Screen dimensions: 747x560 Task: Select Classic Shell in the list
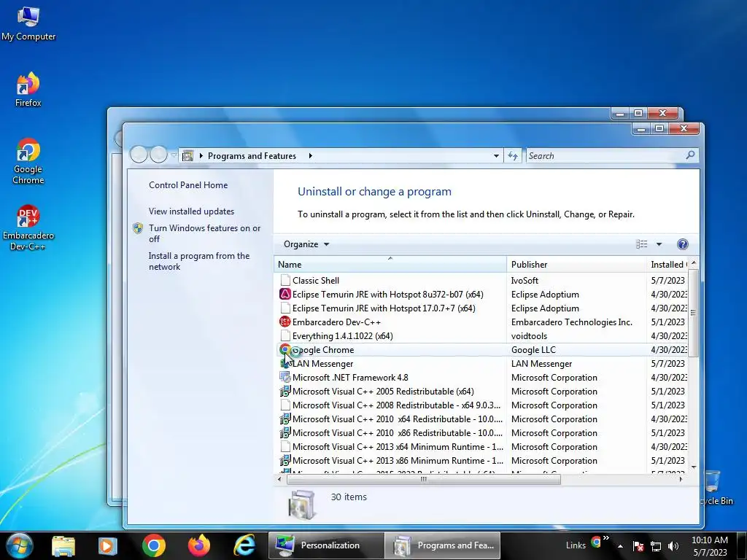(x=315, y=281)
